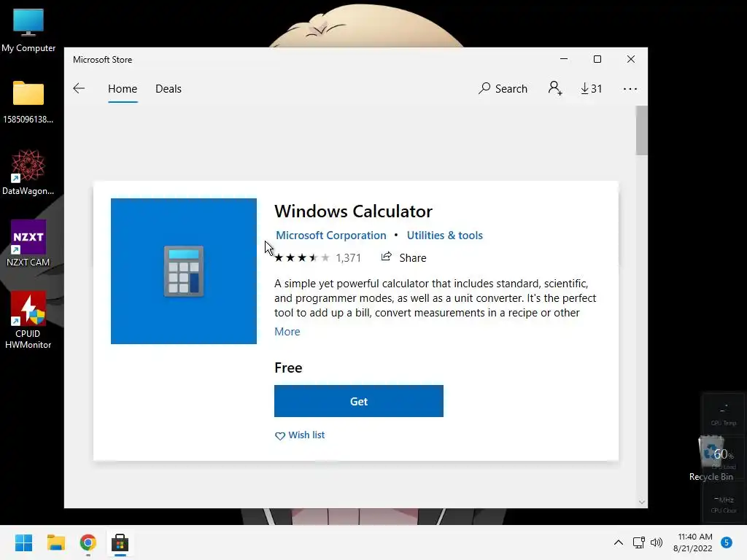This screenshot has width=747, height=560.
Task: Click the volume speaker tray icon
Action: [657, 542]
